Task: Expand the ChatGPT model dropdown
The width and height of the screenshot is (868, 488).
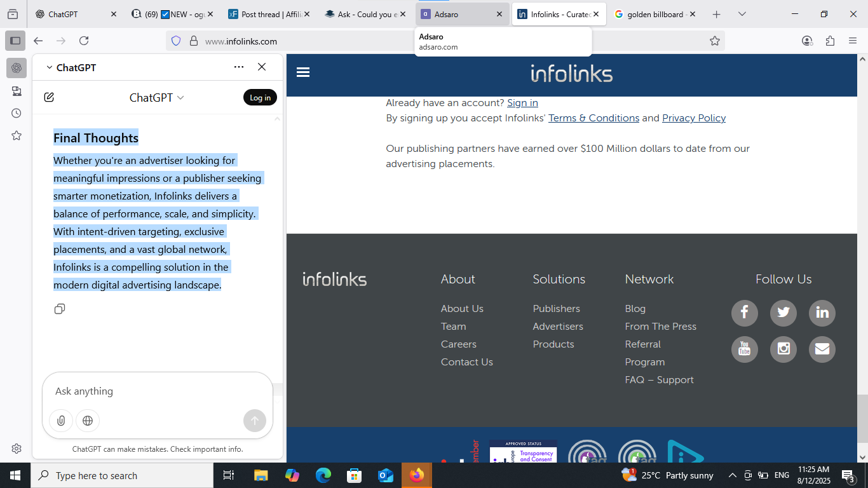Action: pos(157,97)
